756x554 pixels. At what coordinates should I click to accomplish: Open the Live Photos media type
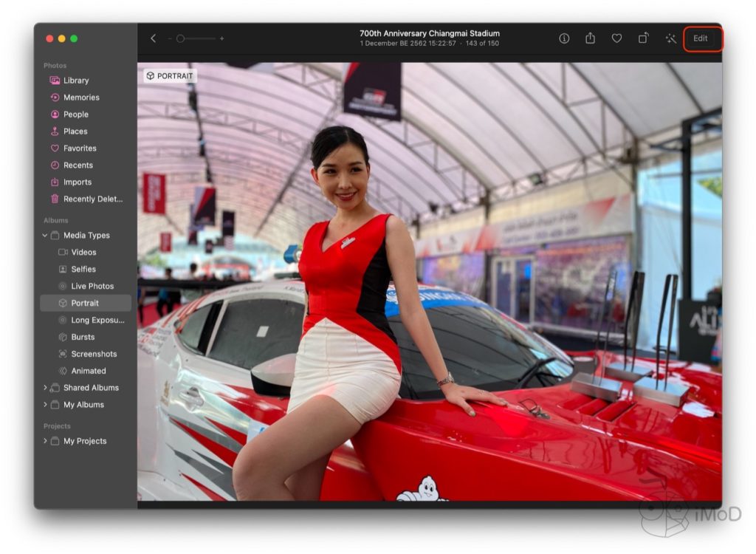click(92, 286)
